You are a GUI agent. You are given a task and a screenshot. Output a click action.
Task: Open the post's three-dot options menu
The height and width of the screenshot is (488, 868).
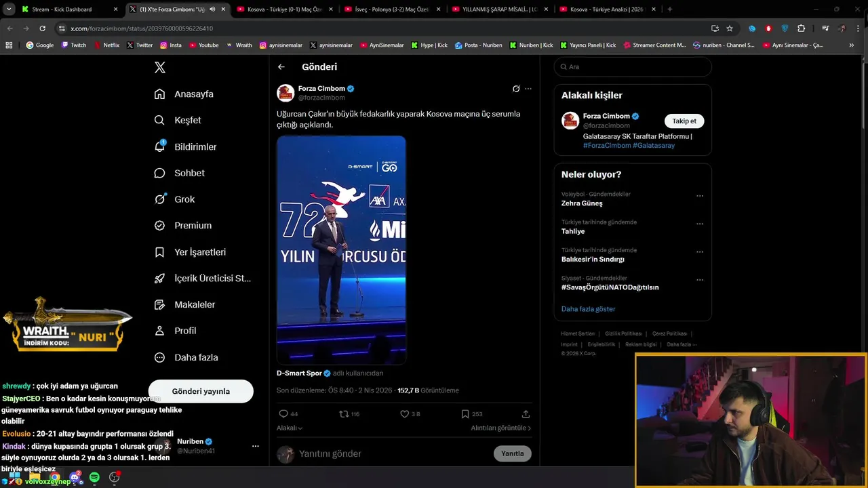coord(528,89)
